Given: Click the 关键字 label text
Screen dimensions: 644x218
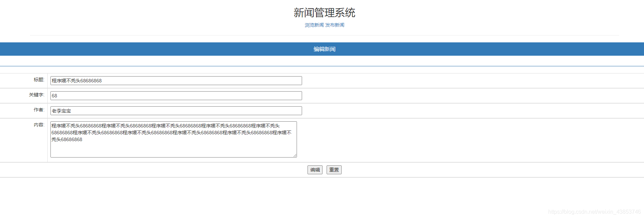Looking at the screenshot, I should point(36,95).
